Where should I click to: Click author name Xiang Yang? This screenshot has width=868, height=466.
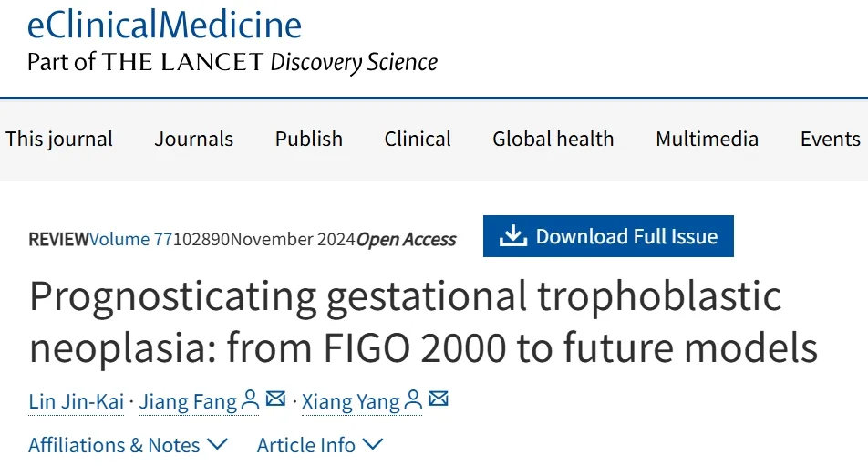tap(350, 402)
